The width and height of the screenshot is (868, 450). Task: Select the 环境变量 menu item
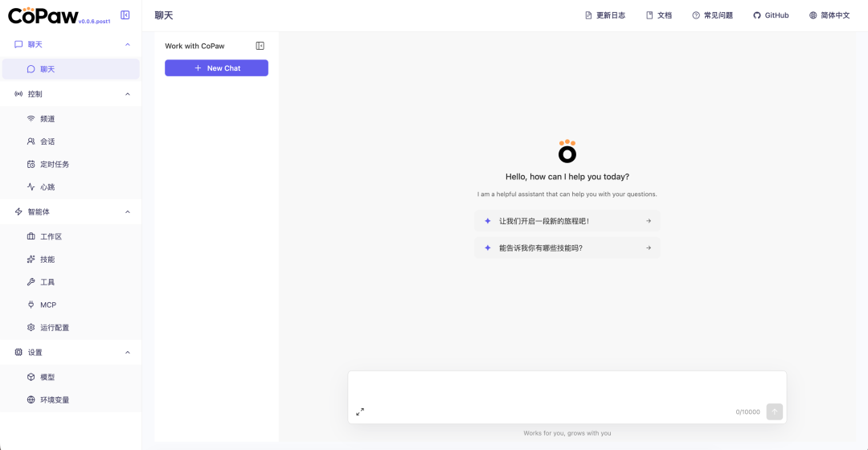coord(55,400)
